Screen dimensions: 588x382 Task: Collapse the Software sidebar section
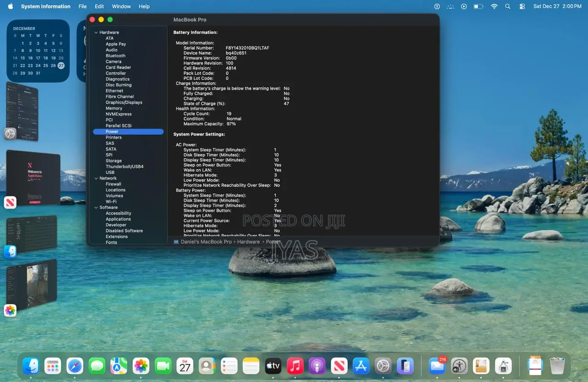[x=96, y=208]
